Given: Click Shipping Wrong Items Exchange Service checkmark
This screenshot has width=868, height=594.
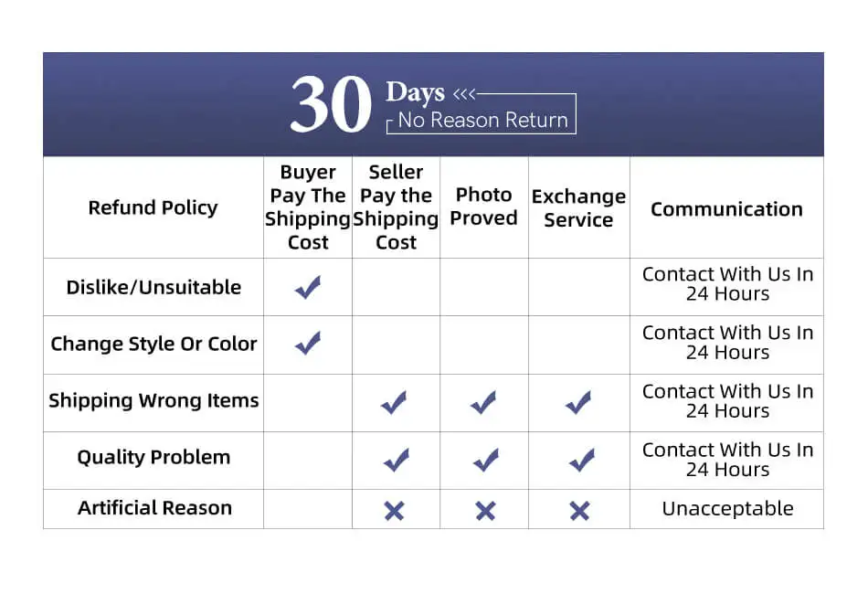Looking at the screenshot, I should pos(578,402).
